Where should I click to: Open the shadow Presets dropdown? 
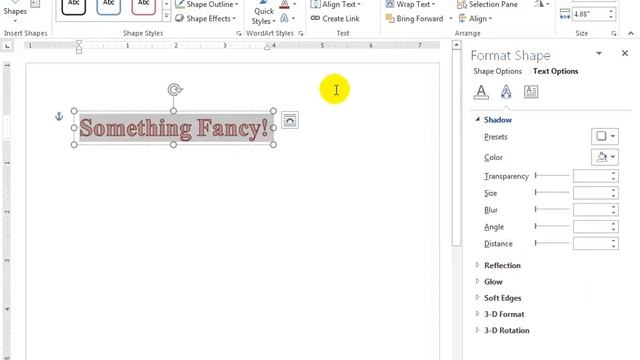pyautogui.click(x=605, y=136)
